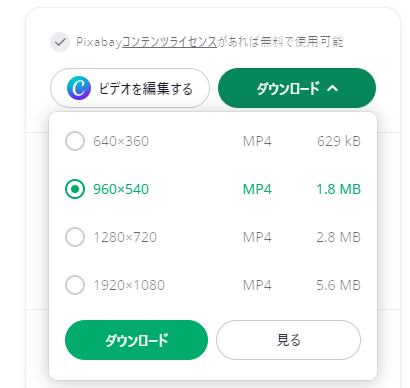Click the bottom green ダウンロード button
Image resolution: width=410 pixels, height=388 pixels.
click(136, 340)
